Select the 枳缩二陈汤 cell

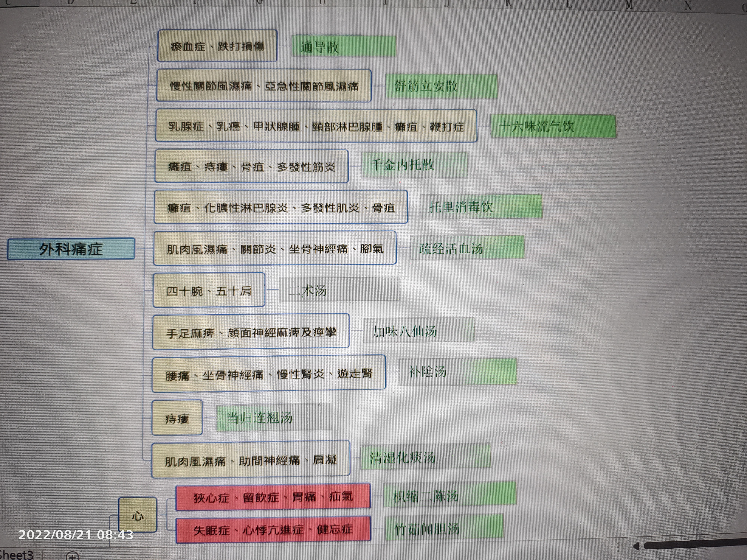tap(450, 494)
